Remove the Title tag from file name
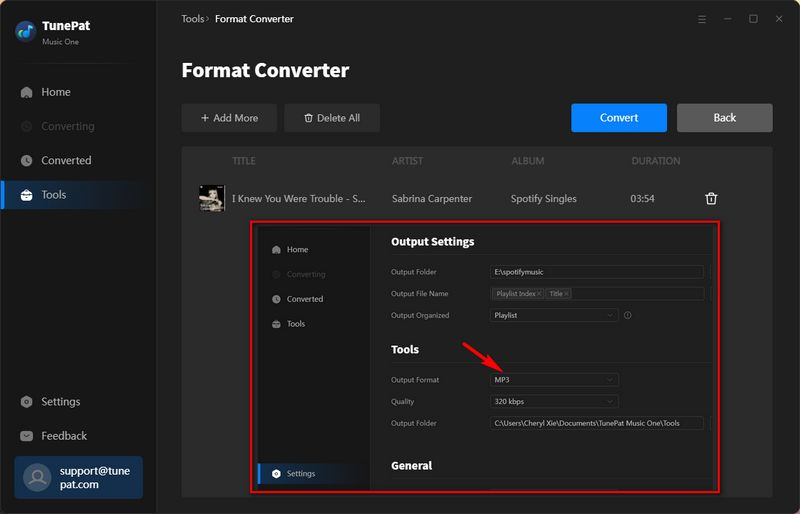 [x=566, y=294]
